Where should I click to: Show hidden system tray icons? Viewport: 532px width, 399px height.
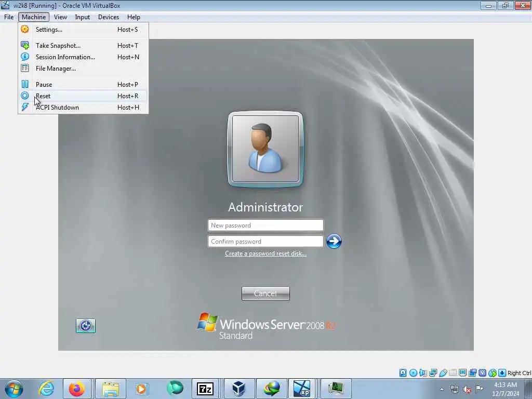click(x=442, y=390)
